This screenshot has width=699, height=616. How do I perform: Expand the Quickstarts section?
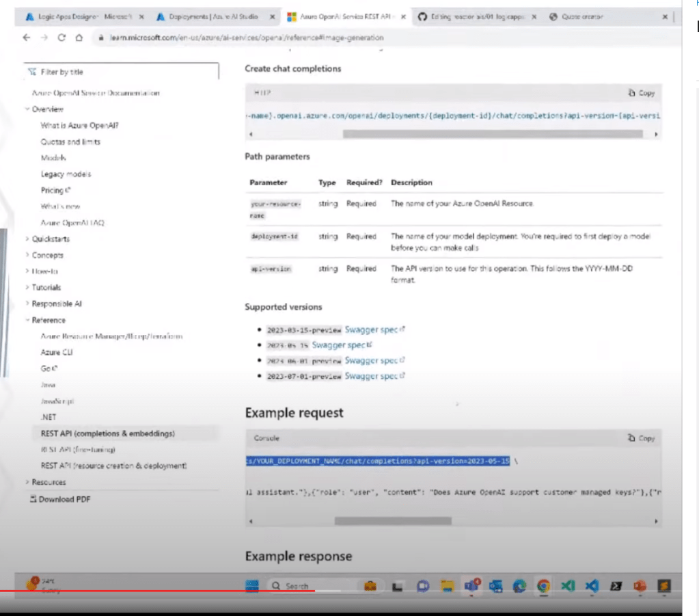click(x=27, y=239)
